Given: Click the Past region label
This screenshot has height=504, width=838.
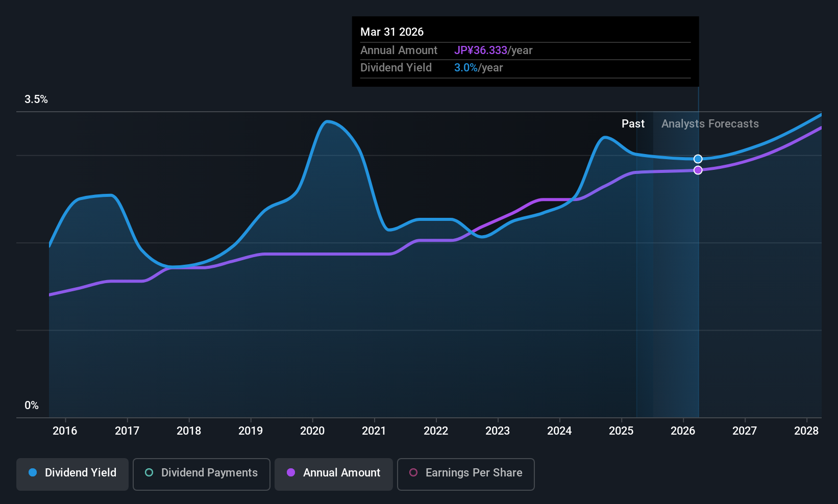Looking at the screenshot, I should tap(633, 124).
